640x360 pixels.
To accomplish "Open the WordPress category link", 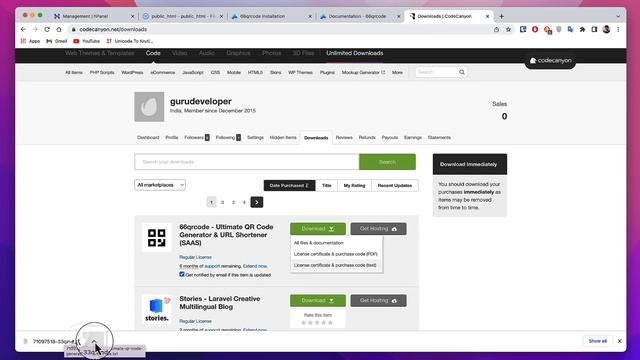I will (132, 72).
